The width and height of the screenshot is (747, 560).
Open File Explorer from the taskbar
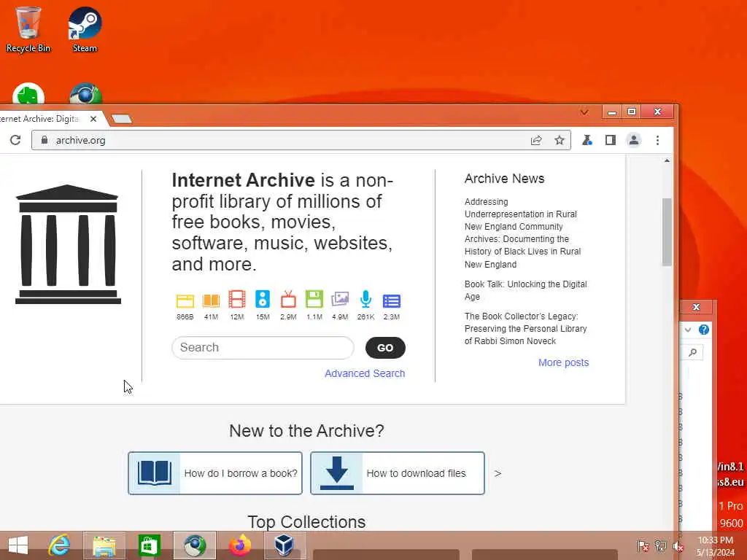click(x=104, y=545)
